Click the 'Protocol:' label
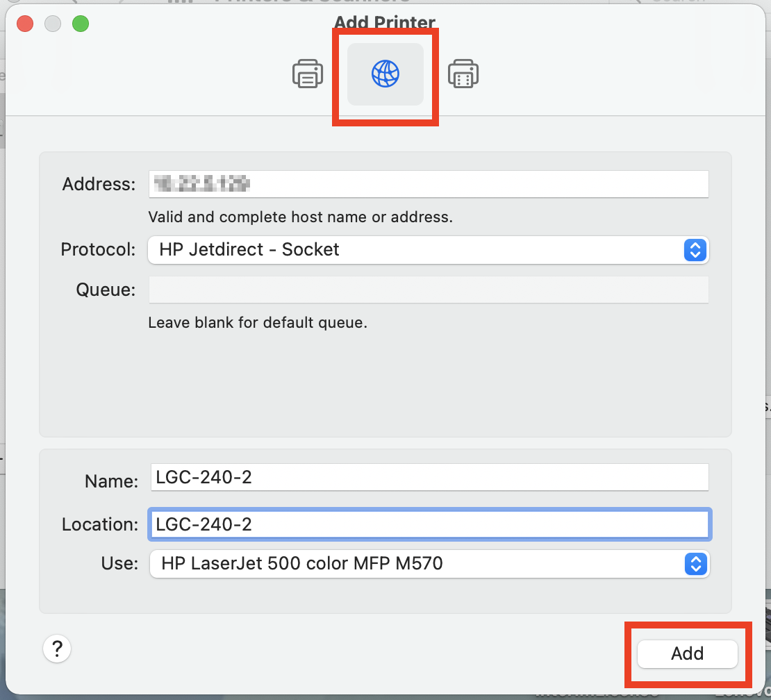Image resolution: width=771 pixels, height=700 pixels. click(x=99, y=250)
